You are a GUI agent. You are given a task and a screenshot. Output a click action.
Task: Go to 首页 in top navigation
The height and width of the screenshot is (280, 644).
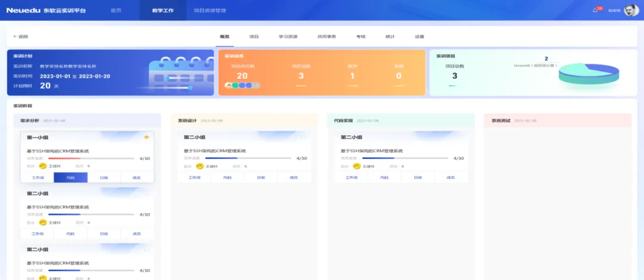(117, 10)
